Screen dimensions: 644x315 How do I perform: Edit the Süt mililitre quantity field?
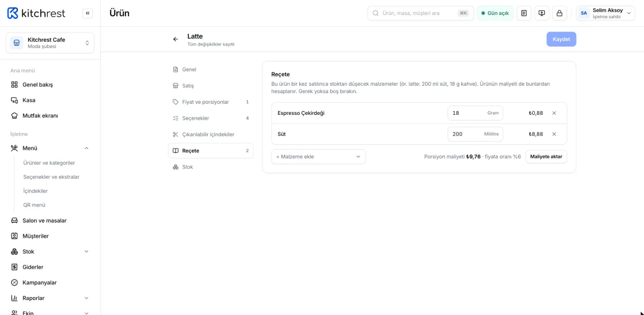click(475, 134)
